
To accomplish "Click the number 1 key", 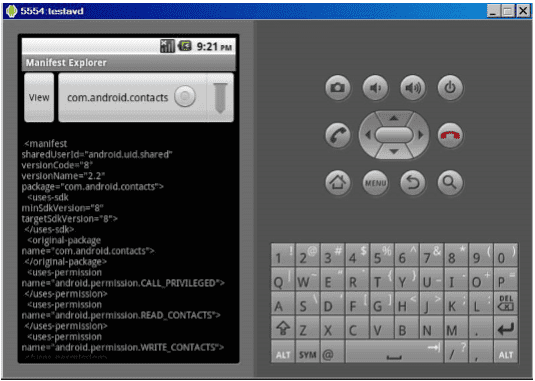I will pyautogui.click(x=283, y=255).
